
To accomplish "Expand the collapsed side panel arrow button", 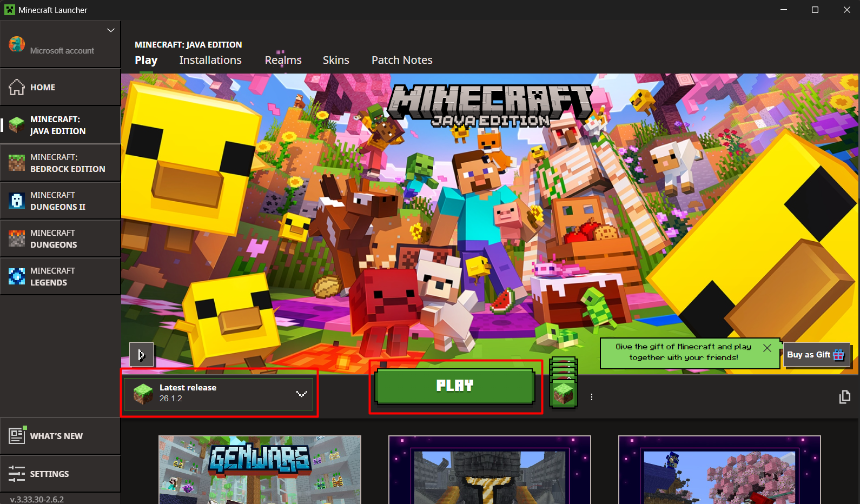I will click(x=142, y=355).
